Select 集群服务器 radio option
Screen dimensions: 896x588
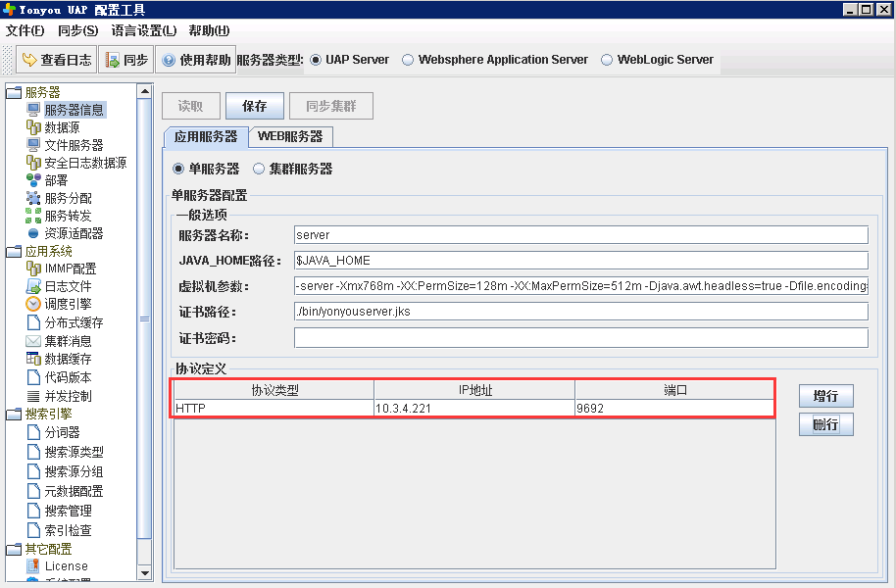(x=259, y=169)
